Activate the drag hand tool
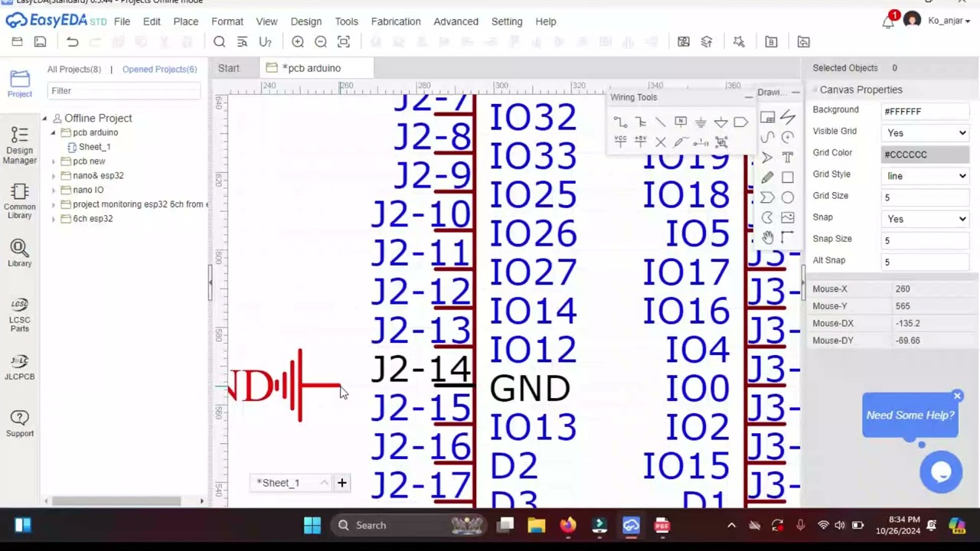980x551 pixels. [767, 237]
